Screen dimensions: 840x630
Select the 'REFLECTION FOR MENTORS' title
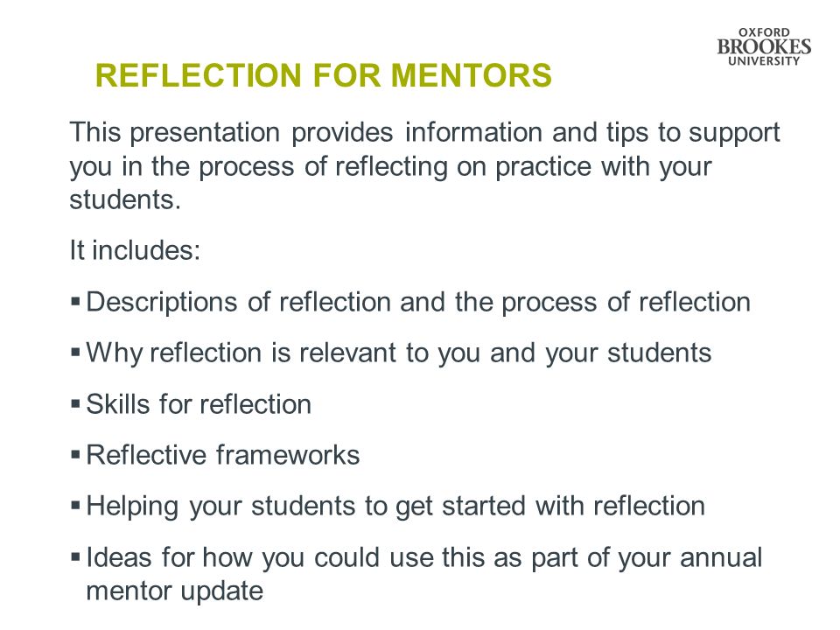click(x=324, y=74)
